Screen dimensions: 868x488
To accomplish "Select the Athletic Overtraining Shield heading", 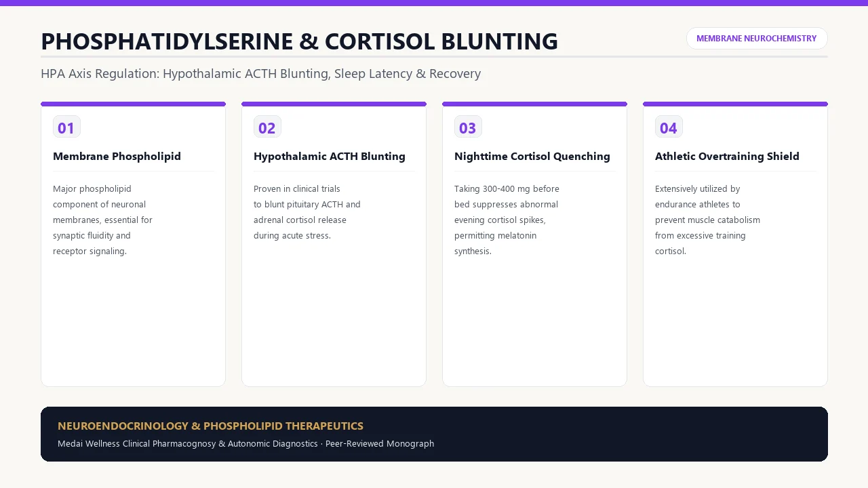I will coord(727,157).
